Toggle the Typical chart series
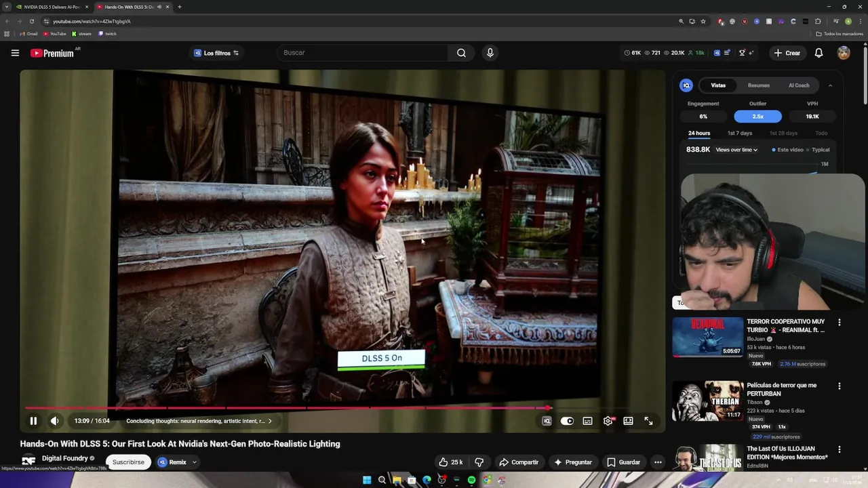This screenshot has width=868, height=488. pyautogui.click(x=818, y=150)
